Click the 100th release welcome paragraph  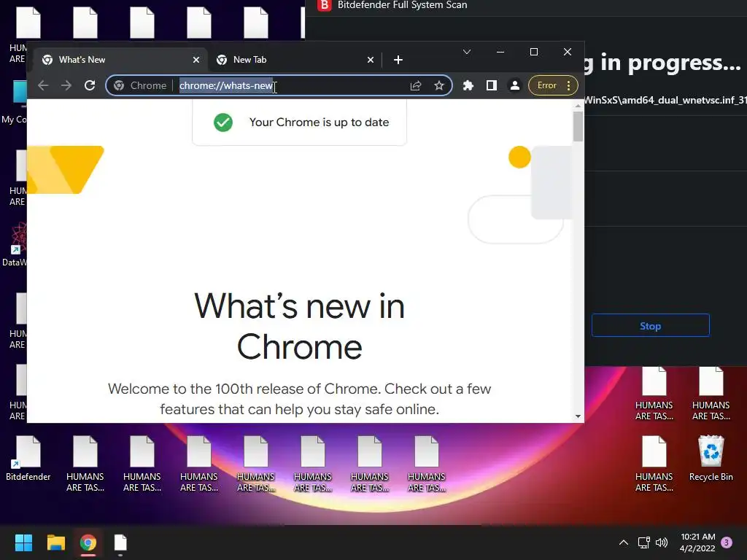(300, 399)
